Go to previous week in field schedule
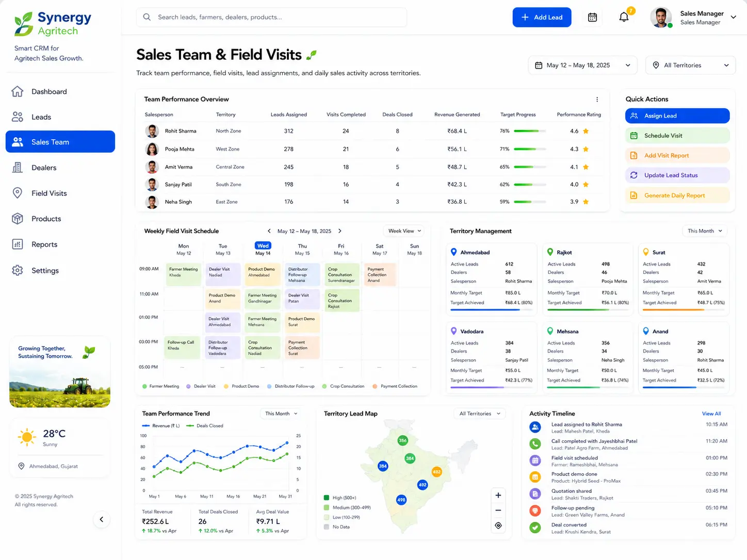The width and height of the screenshot is (747, 560). [269, 231]
